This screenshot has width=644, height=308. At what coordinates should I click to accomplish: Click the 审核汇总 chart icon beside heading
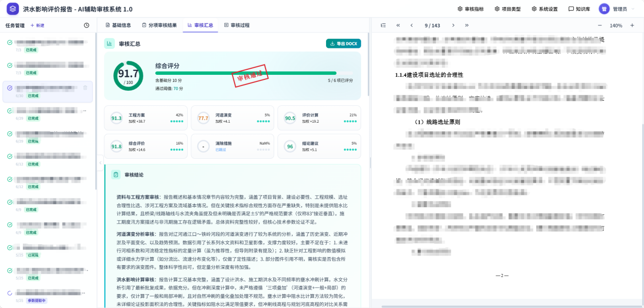point(109,44)
